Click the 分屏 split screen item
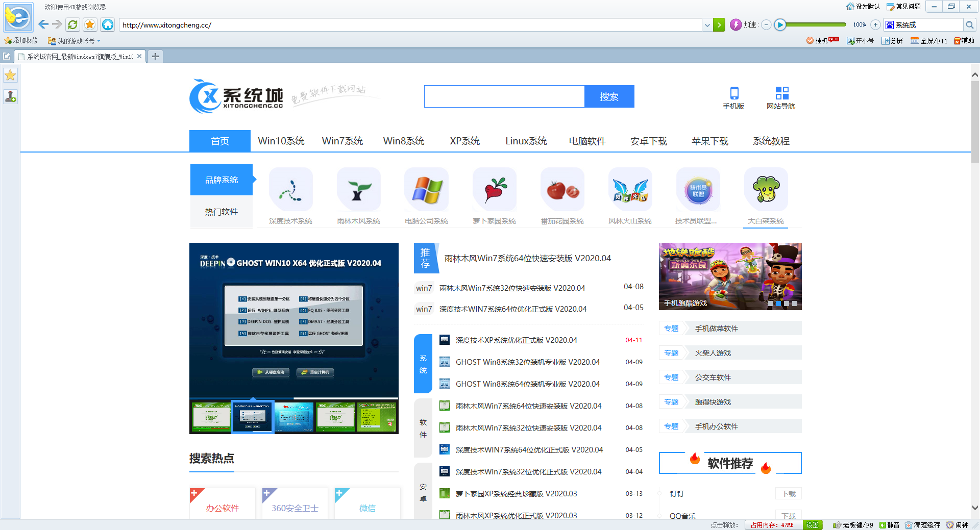 coord(892,40)
